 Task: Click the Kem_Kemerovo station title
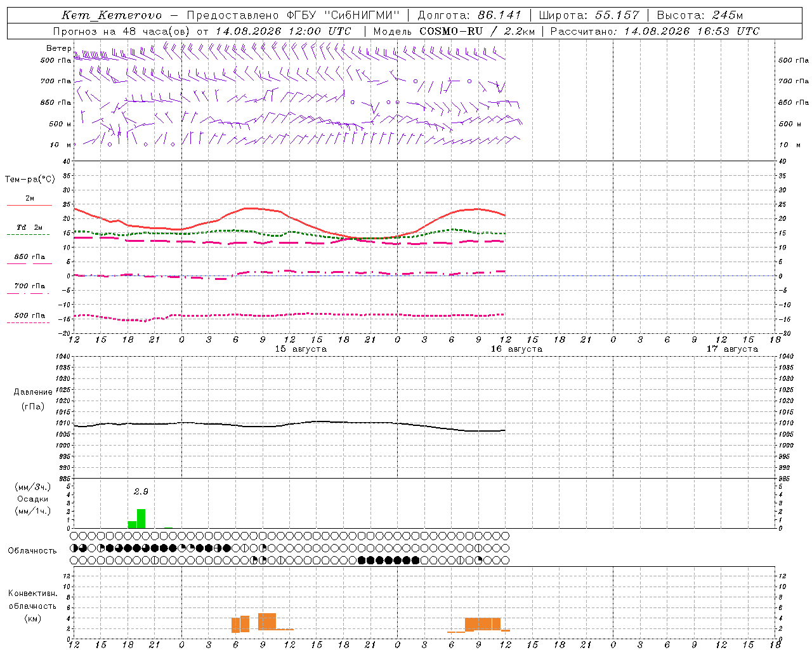click(x=112, y=15)
